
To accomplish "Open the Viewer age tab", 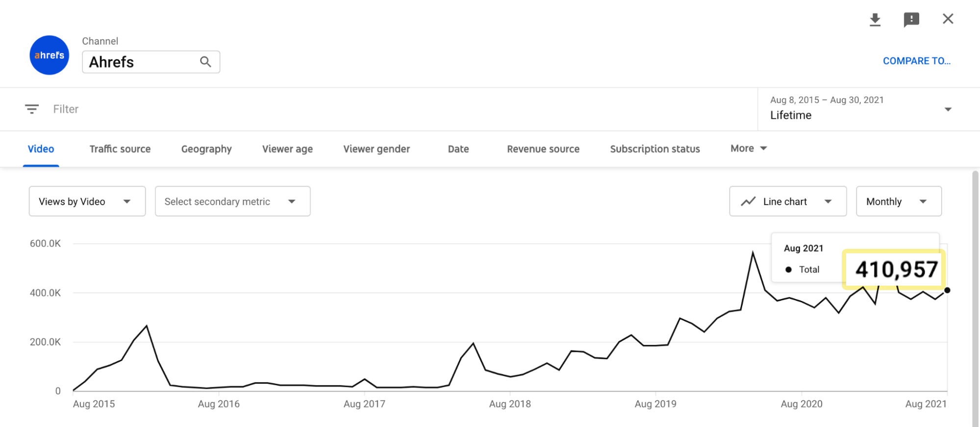I will [287, 149].
